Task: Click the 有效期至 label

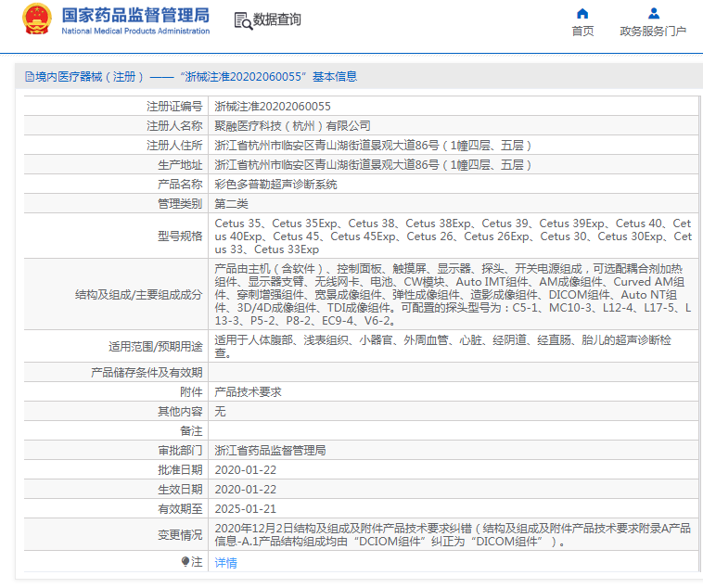Action: (180, 508)
